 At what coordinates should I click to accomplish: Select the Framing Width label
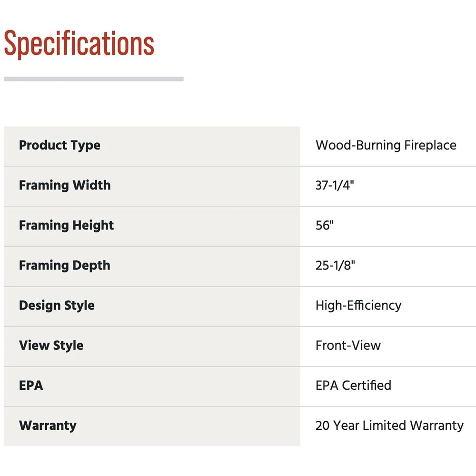point(65,185)
